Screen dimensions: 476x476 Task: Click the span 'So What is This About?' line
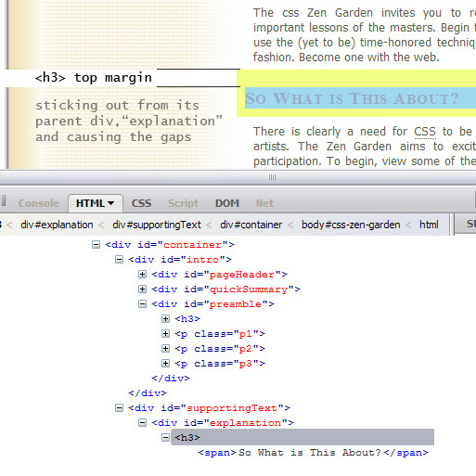(x=314, y=453)
